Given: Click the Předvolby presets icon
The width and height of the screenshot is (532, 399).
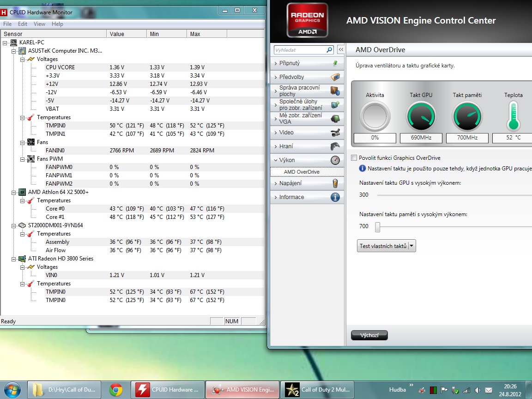Looking at the screenshot, I should tap(335, 77).
